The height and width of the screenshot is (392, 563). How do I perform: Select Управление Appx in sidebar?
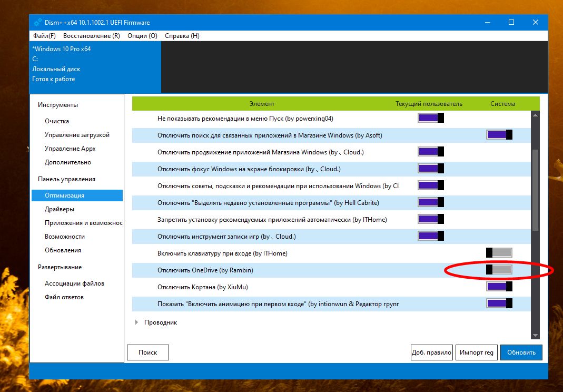70,149
